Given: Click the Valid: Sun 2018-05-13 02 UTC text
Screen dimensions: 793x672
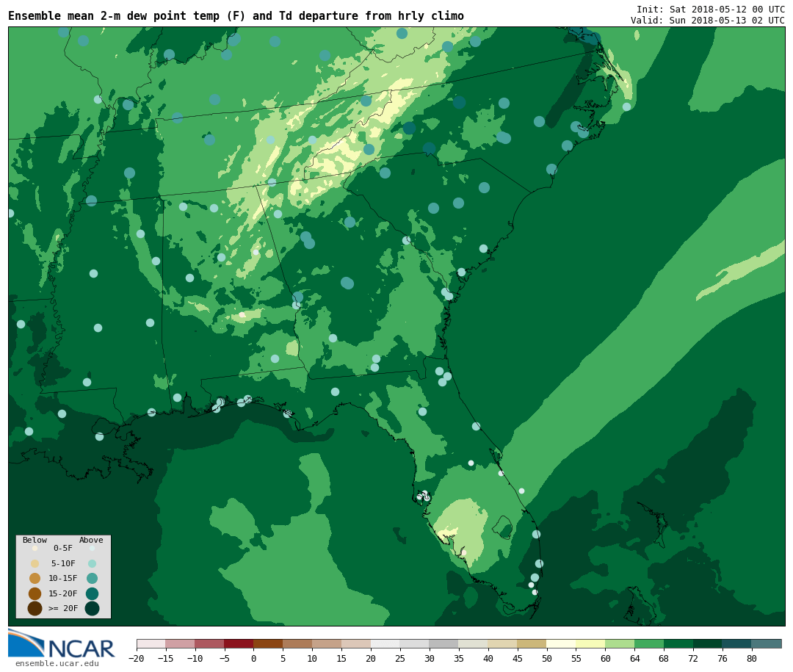Looking at the screenshot, I should click(x=708, y=21).
